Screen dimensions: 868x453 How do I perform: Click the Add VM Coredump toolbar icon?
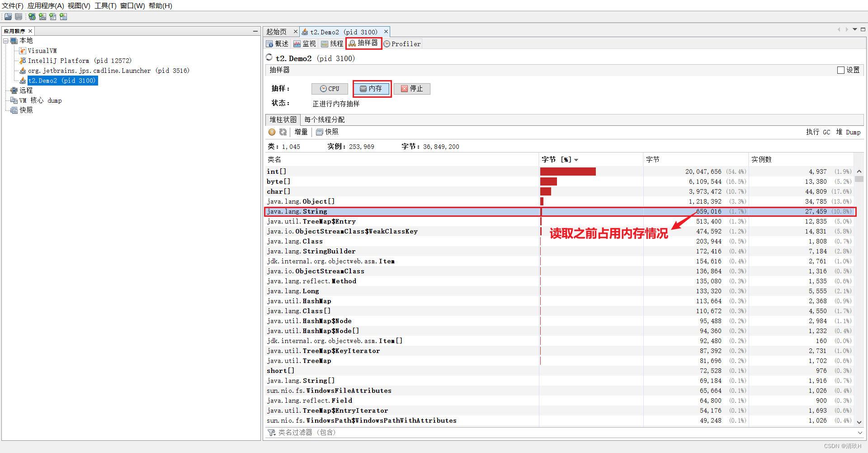click(x=53, y=17)
